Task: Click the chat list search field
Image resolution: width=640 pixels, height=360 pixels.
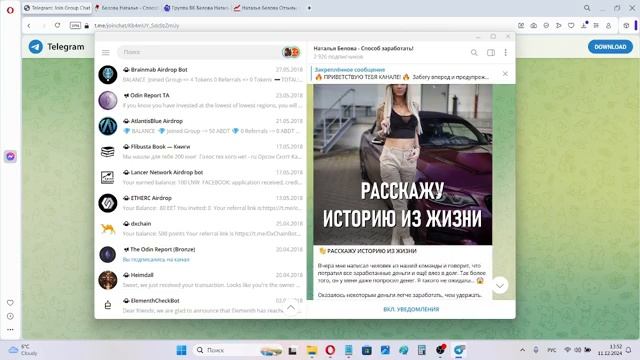Action: (x=200, y=52)
